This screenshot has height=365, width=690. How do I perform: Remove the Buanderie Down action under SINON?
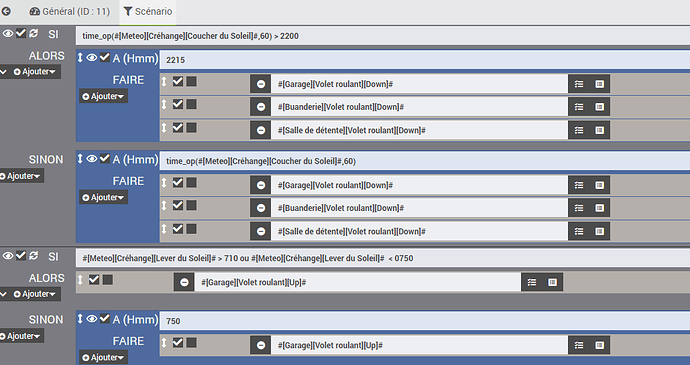[261, 208]
